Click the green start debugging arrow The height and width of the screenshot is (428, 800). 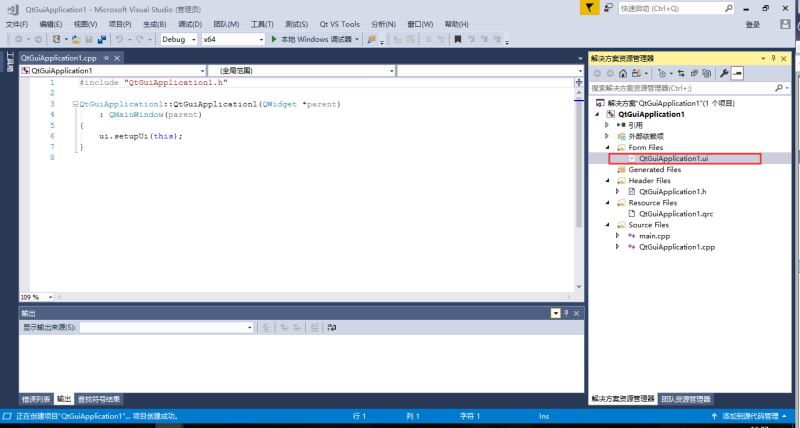pos(274,39)
